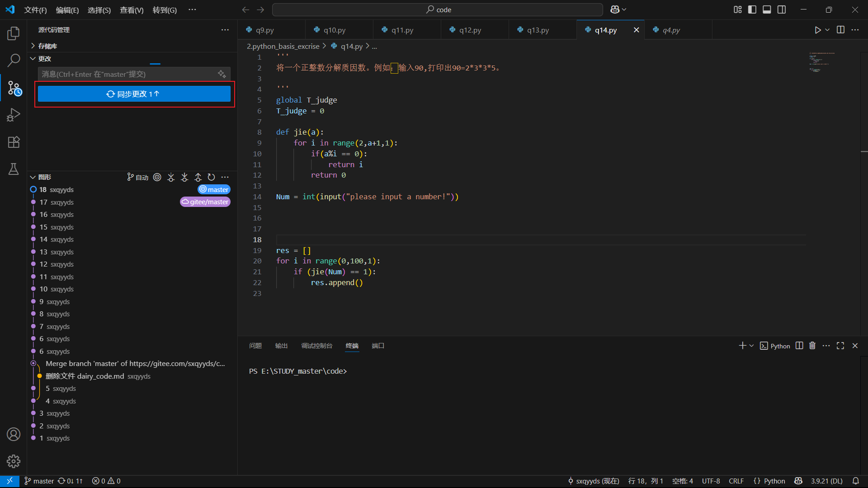
Task: Click the refresh icon in graph toolbar
Action: pyautogui.click(x=211, y=177)
